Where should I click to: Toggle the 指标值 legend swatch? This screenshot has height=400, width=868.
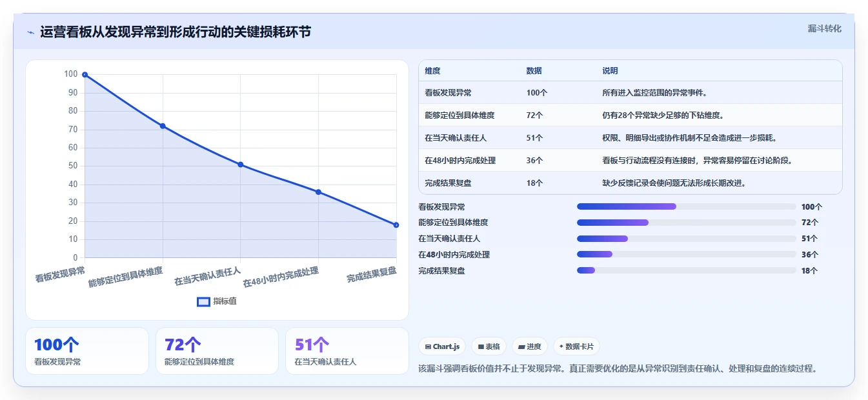pyautogui.click(x=203, y=301)
